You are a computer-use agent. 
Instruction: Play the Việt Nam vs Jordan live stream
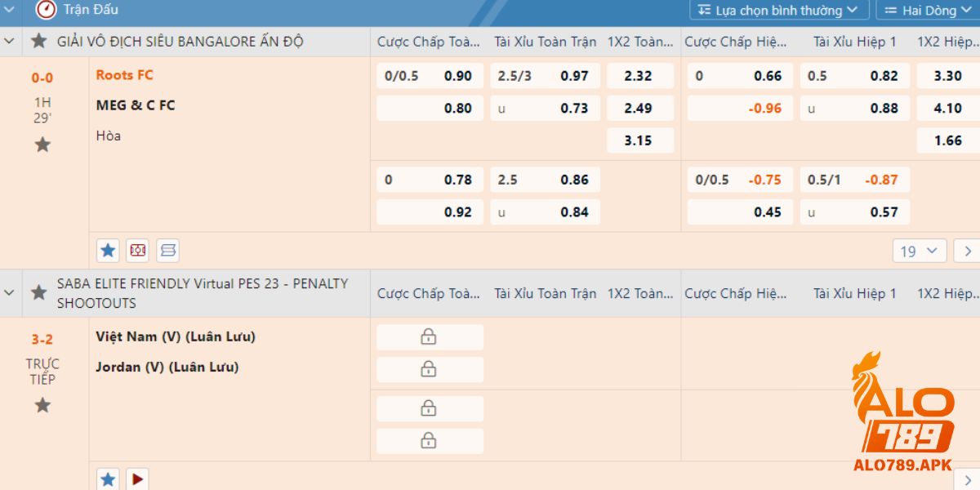click(x=138, y=479)
